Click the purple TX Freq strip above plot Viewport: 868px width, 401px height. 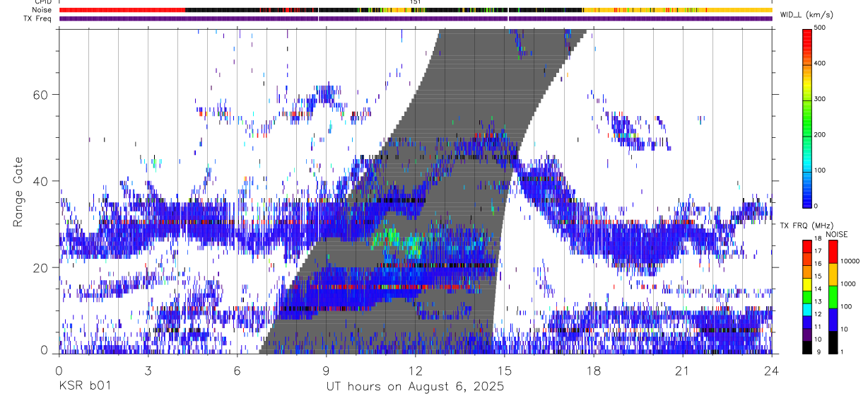tap(416, 18)
